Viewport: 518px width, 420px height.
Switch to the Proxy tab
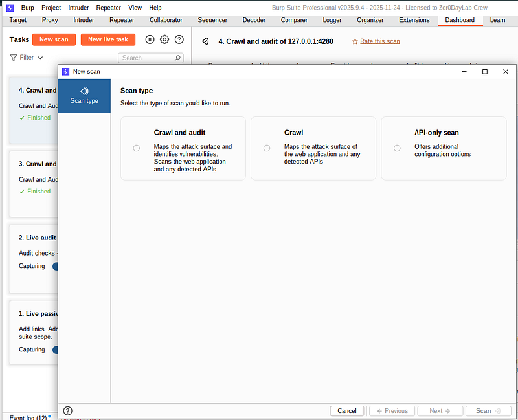click(50, 20)
